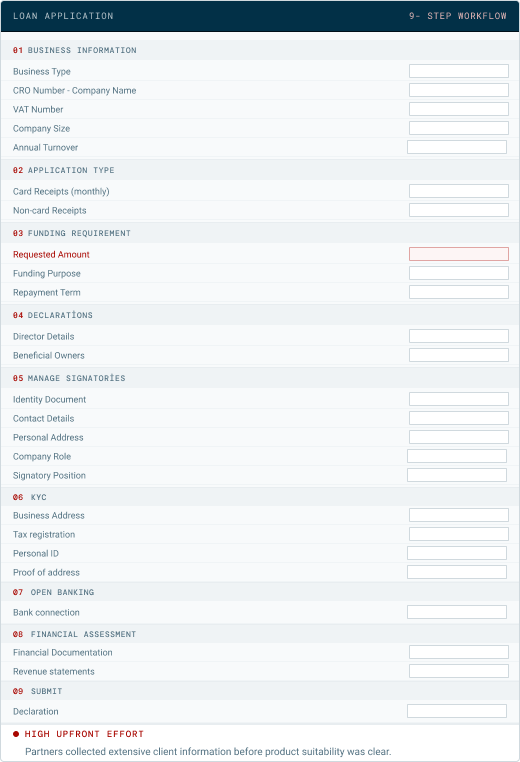Image resolution: width=520 pixels, height=762 pixels.
Task: Click the Loan Application title text
Action: point(63,16)
